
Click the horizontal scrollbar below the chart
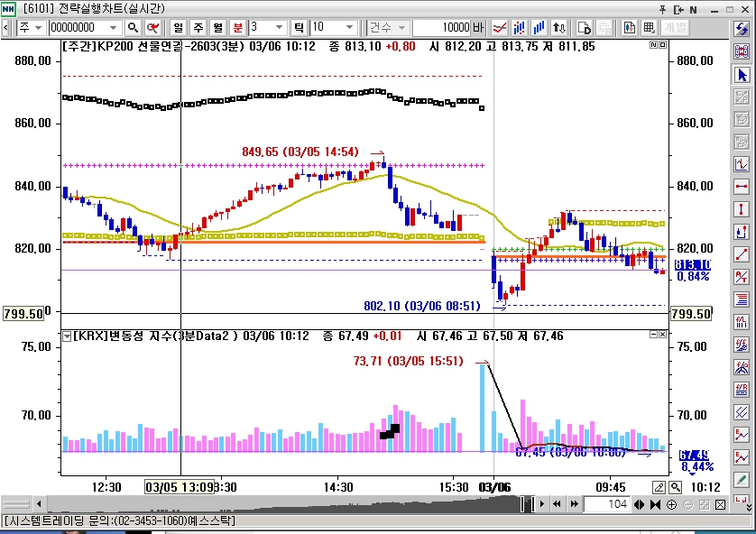click(x=271, y=504)
